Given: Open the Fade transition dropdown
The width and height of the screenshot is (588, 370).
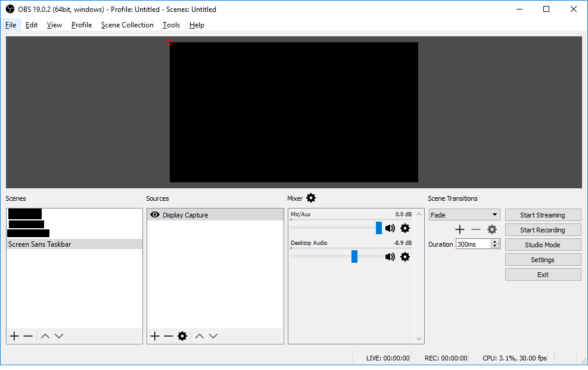Looking at the screenshot, I should click(x=464, y=215).
